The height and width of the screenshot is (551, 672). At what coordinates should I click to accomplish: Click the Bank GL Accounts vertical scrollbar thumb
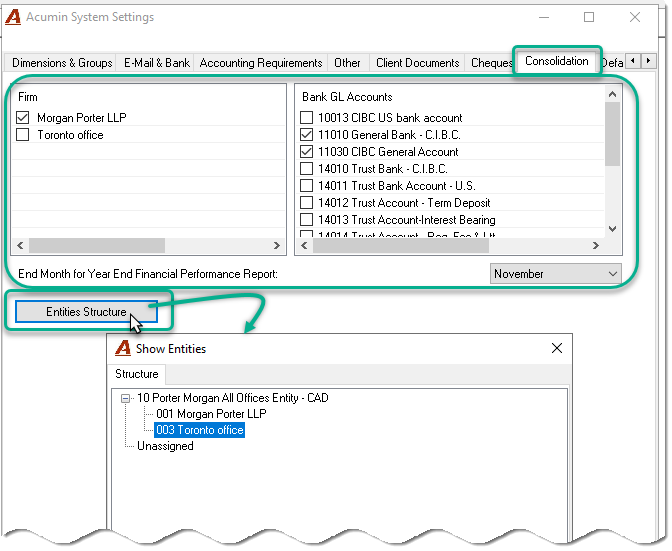612,134
